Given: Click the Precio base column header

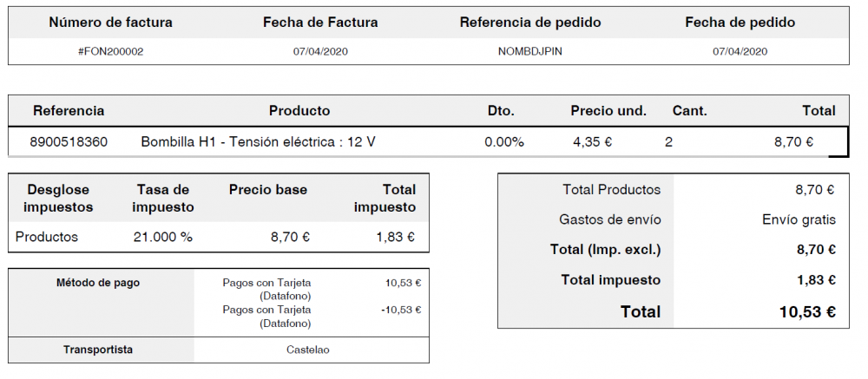Looking at the screenshot, I should (268, 190).
